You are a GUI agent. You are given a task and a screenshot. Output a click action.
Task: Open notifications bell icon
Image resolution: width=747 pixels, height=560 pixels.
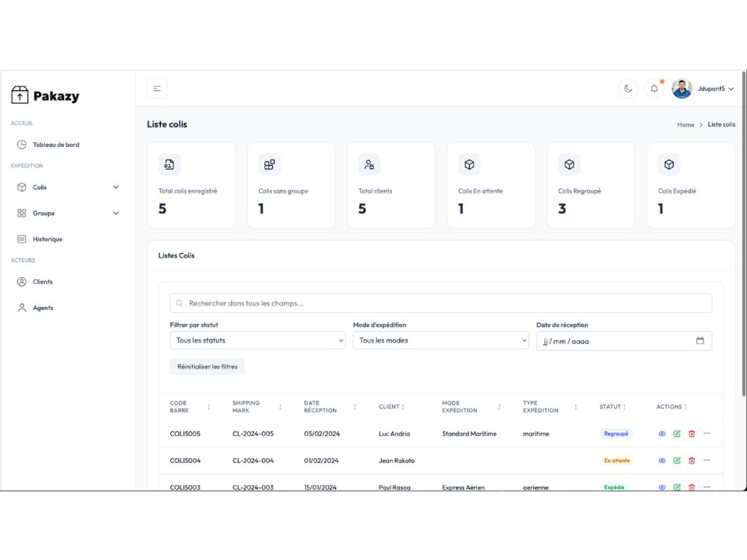coord(654,89)
